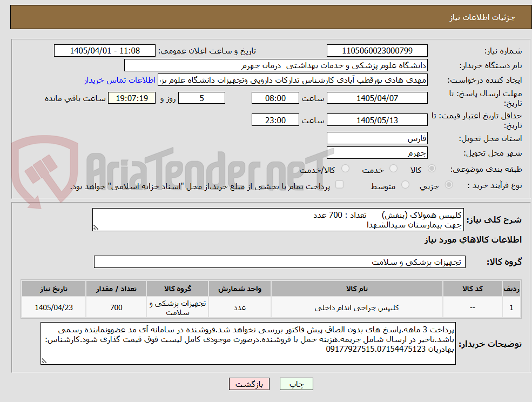532x402 pixels.
Task: Click the تاریخ نیاز column header
Action: point(53,289)
